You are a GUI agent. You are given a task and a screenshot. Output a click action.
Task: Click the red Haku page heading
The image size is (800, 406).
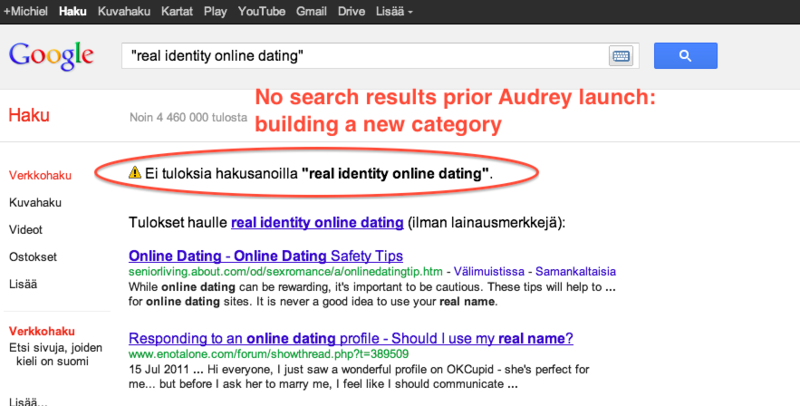pyautogui.click(x=29, y=115)
